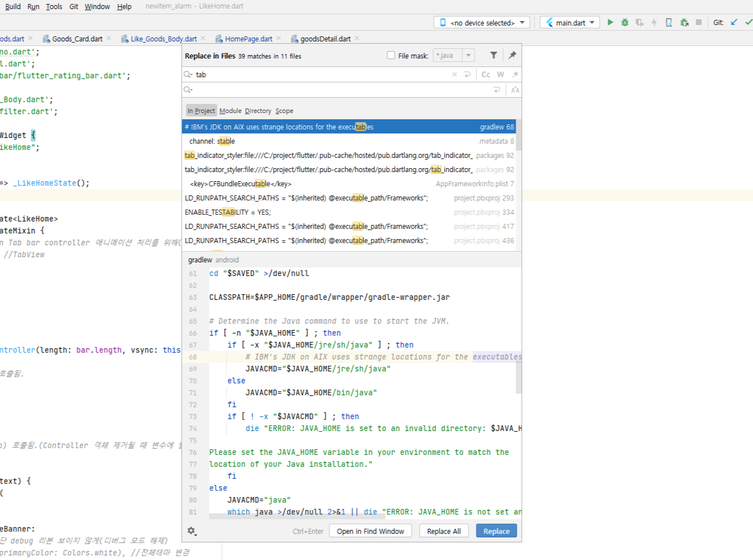This screenshot has width=753, height=560.
Task: Open replace history magnifier icon
Action: [x=188, y=90]
